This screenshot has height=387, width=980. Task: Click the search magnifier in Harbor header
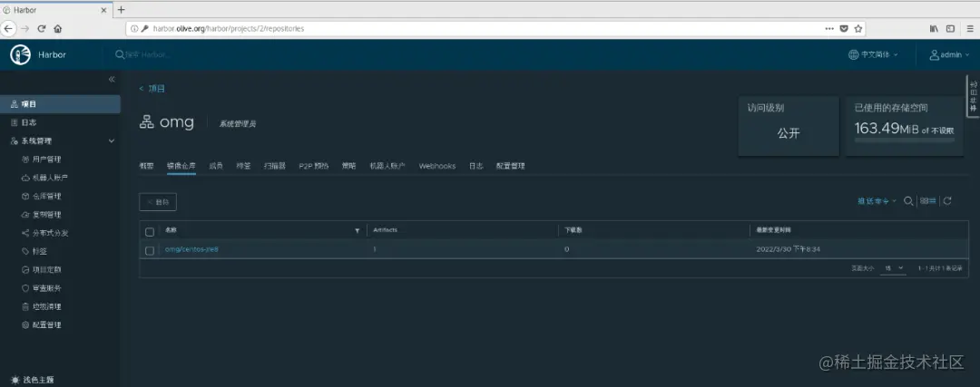coord(120,55)
